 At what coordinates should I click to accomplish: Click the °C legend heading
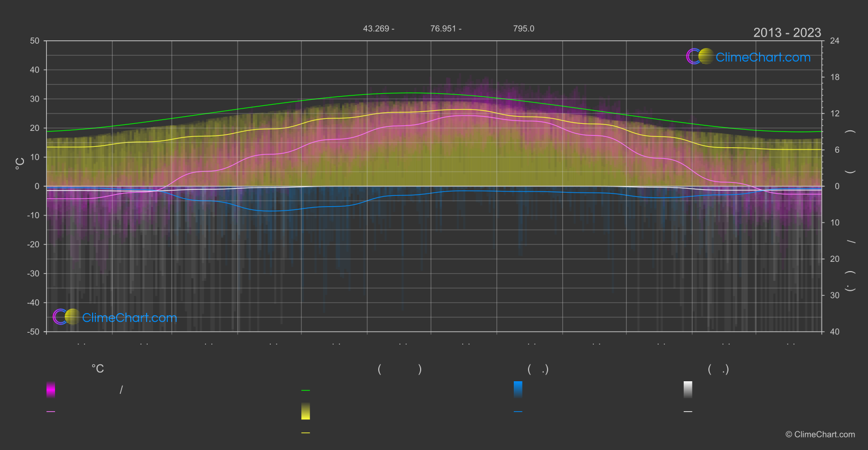click(98, 369)
